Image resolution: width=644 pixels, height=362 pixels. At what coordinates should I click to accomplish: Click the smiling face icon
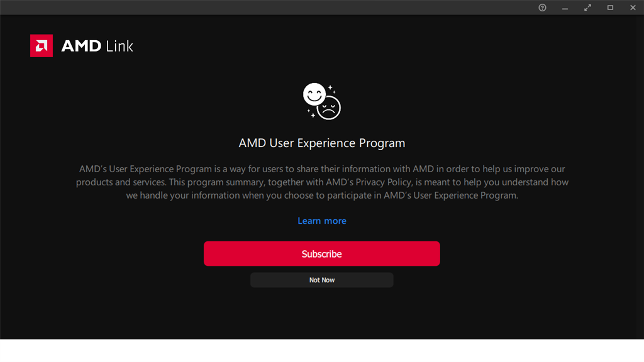pyautogui.click(x=314, y=95)
